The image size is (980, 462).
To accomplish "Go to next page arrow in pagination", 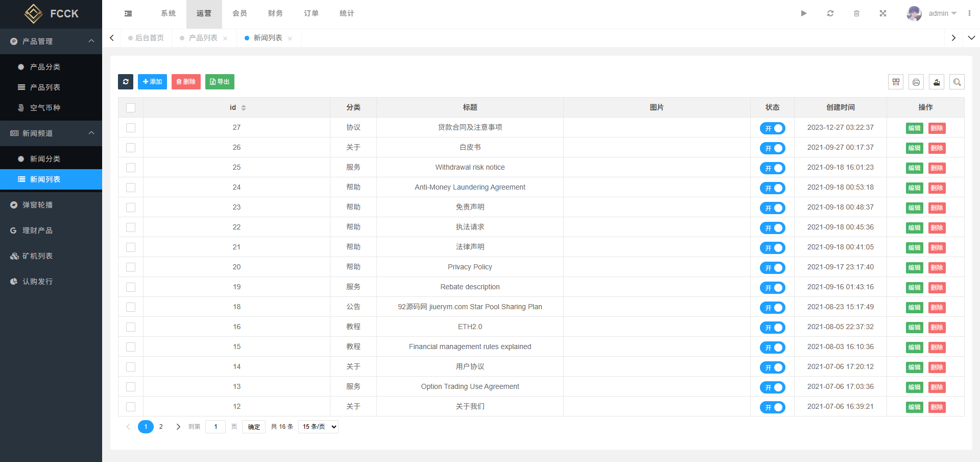I will coord(178,427).
